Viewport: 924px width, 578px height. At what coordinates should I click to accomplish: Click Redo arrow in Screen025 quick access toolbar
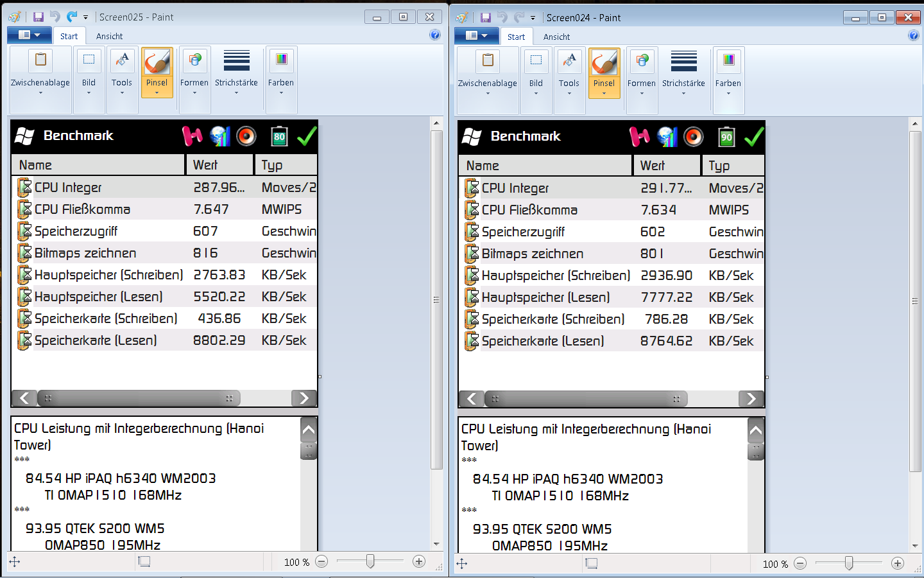click(72, 17)
